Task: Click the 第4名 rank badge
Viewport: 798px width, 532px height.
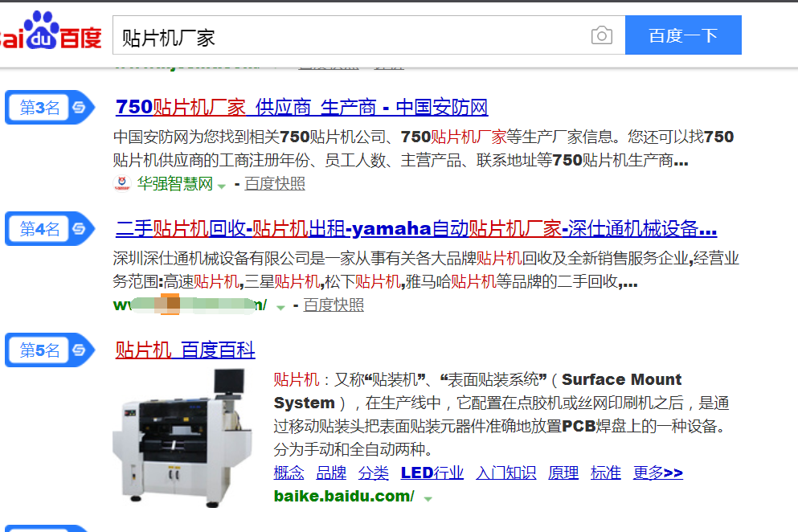Action: pos(50,229)
